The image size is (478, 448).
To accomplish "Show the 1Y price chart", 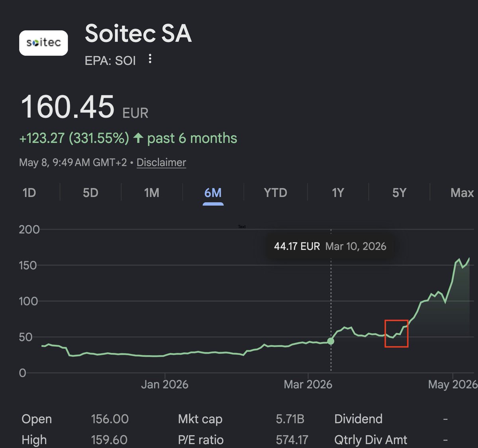I will 338,193.
